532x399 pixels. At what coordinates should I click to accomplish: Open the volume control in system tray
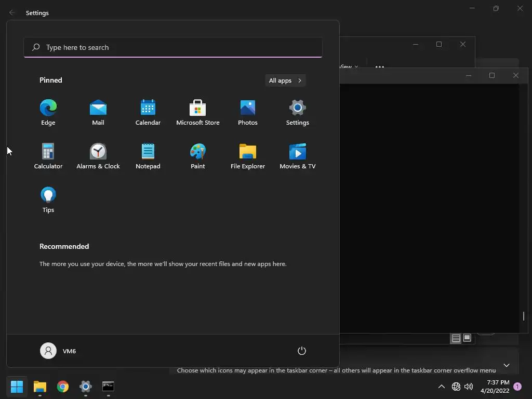tap(469, 387)
